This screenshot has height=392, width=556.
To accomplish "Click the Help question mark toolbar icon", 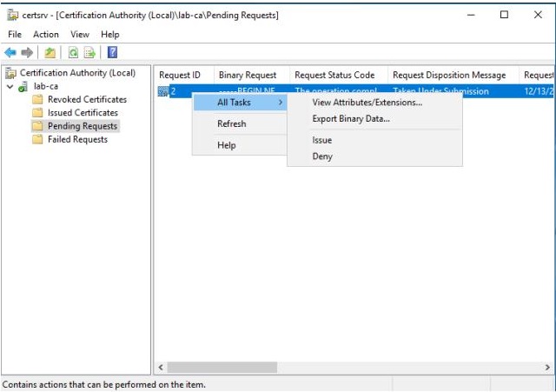I will [112, 52].
